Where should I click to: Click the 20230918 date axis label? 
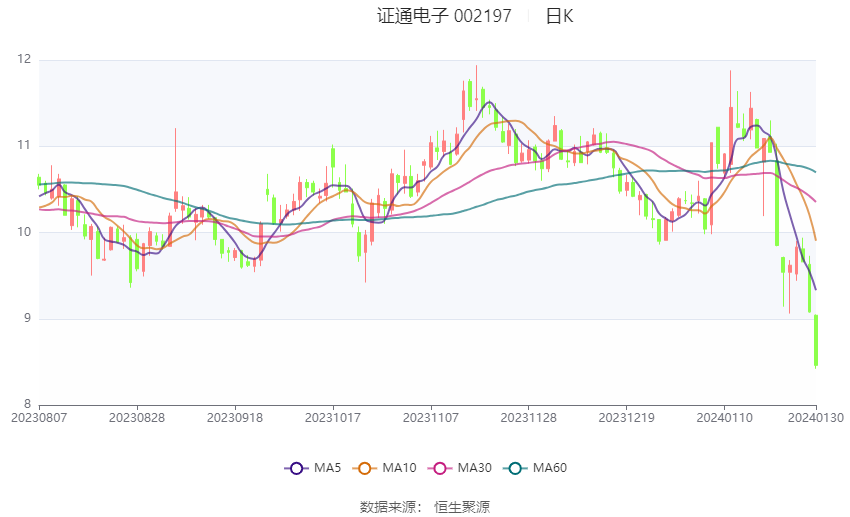point(234,416)
